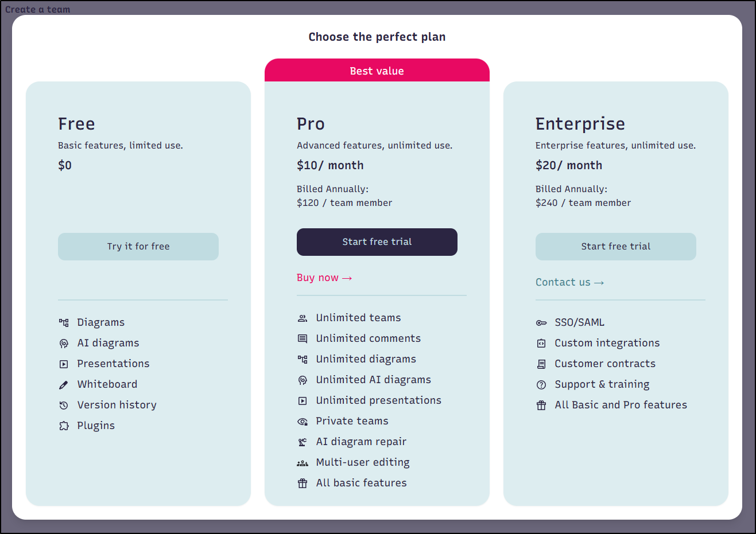Click the Diagrams feature icon

point(64,322)
